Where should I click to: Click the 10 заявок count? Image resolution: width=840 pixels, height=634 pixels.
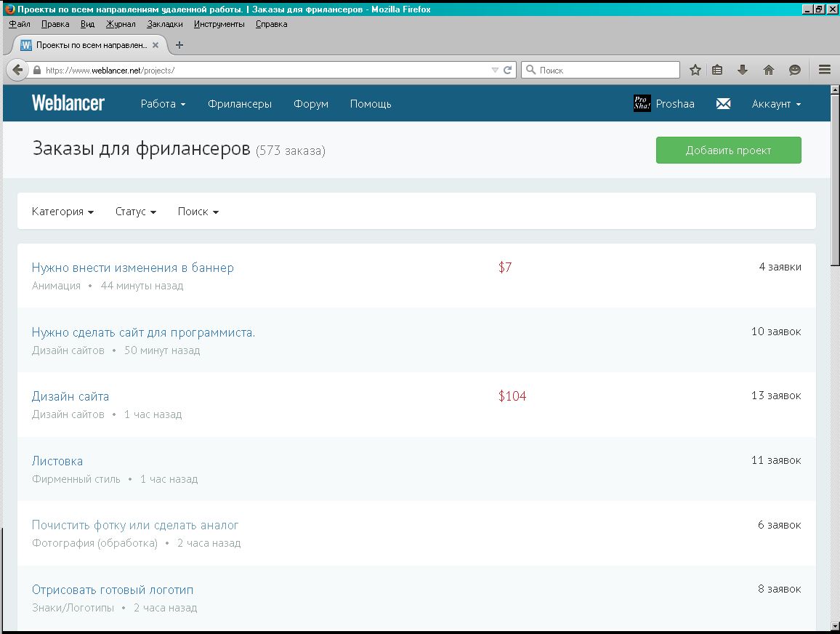[776, 332]
